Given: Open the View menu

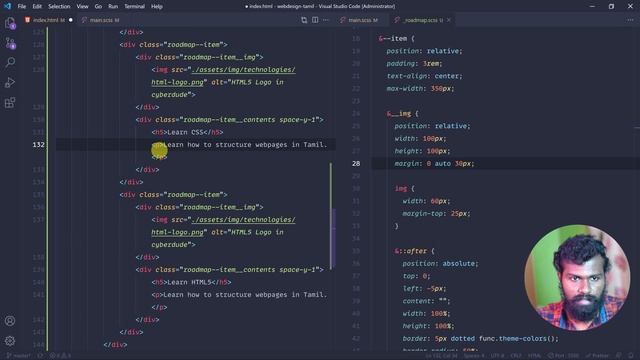Looking at the screenshot, I should (x=82, y=7).
